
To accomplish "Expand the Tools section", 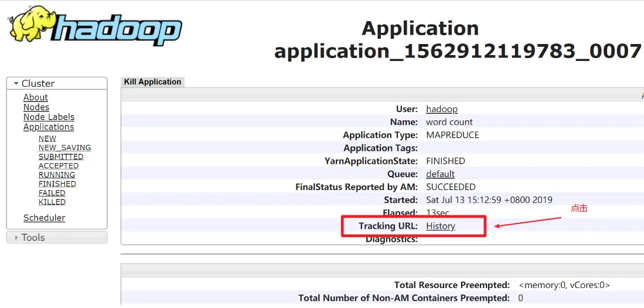I will pyautogui.click(x=57, y=237).
